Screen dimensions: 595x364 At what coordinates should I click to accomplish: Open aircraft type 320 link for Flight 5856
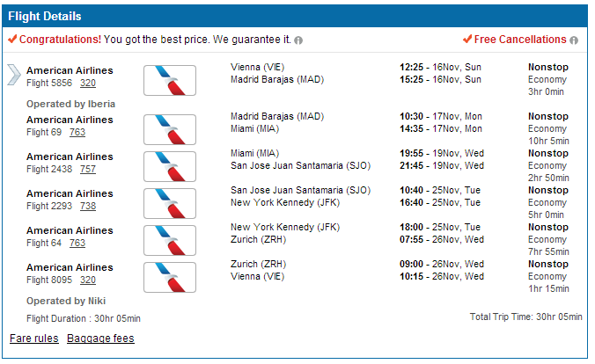click(88, 83)
